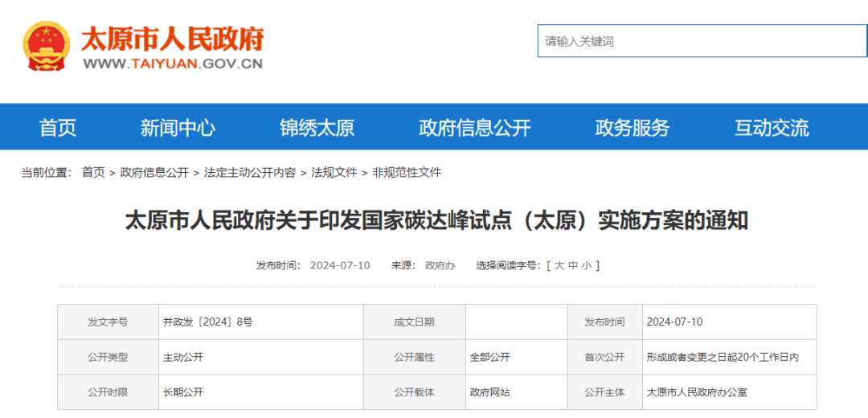Click the 发文字号 label cell
Image resolution: width=868 pixels, height=418 pixels.
pos(108,322)
